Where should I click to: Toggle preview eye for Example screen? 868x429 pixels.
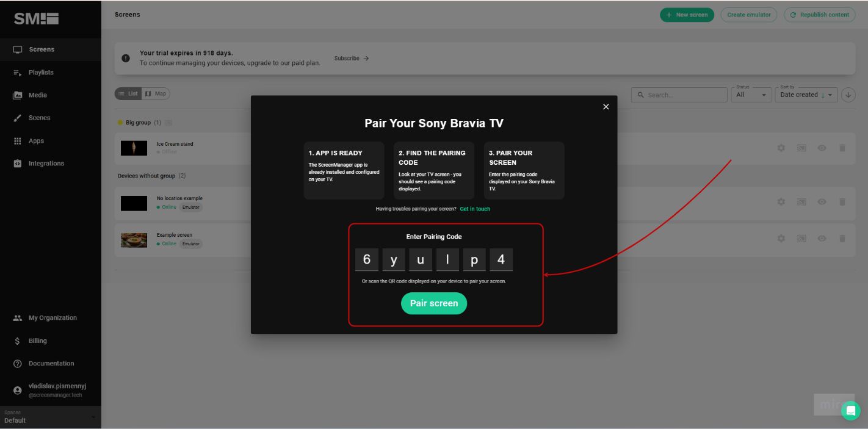pos(822,239)
